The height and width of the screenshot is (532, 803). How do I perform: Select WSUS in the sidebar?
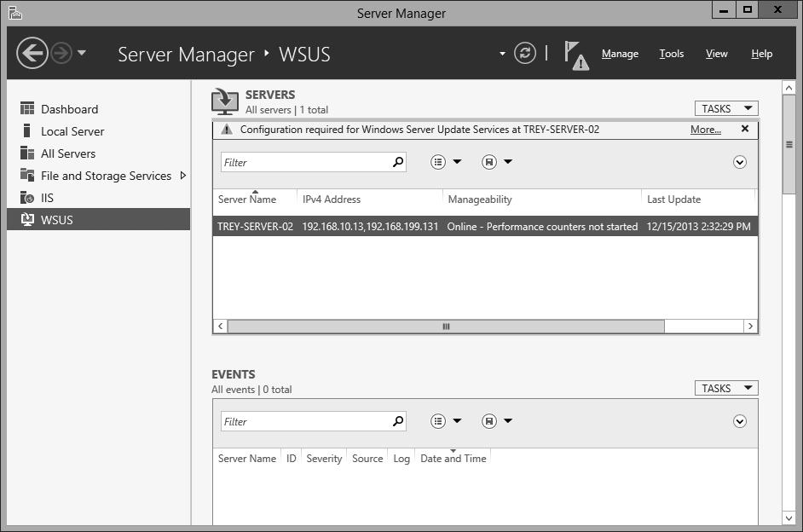pyautogui.click(x=98, y=219)
